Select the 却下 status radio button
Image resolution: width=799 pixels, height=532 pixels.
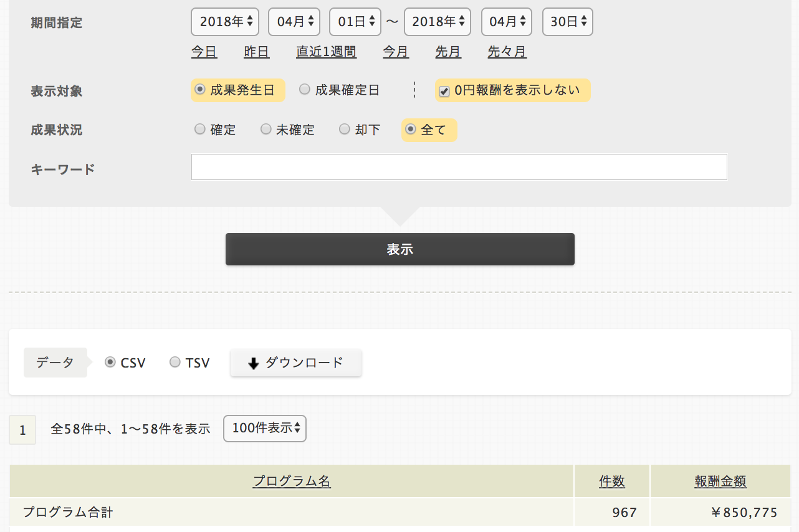click(345, 129)
